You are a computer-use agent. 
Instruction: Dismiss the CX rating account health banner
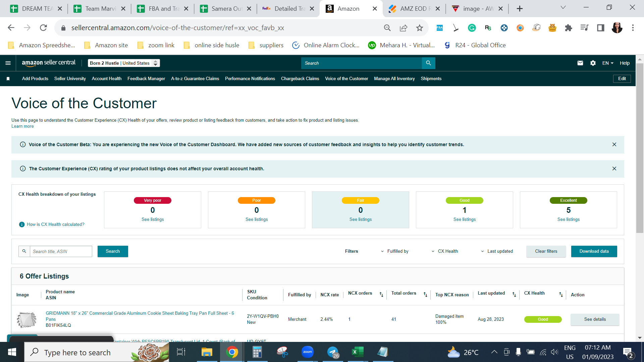[x=614, y=169]
